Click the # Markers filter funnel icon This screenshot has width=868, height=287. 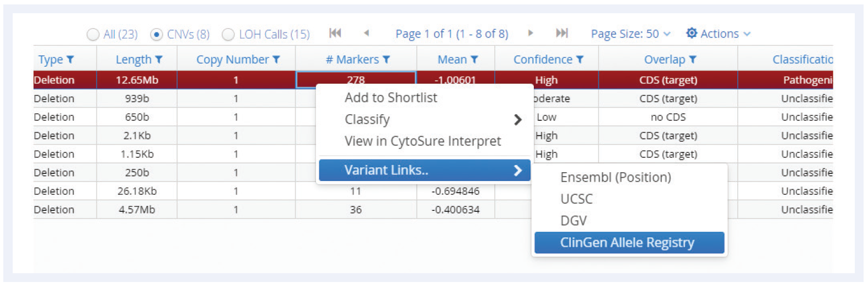click(x=386, y=60)
